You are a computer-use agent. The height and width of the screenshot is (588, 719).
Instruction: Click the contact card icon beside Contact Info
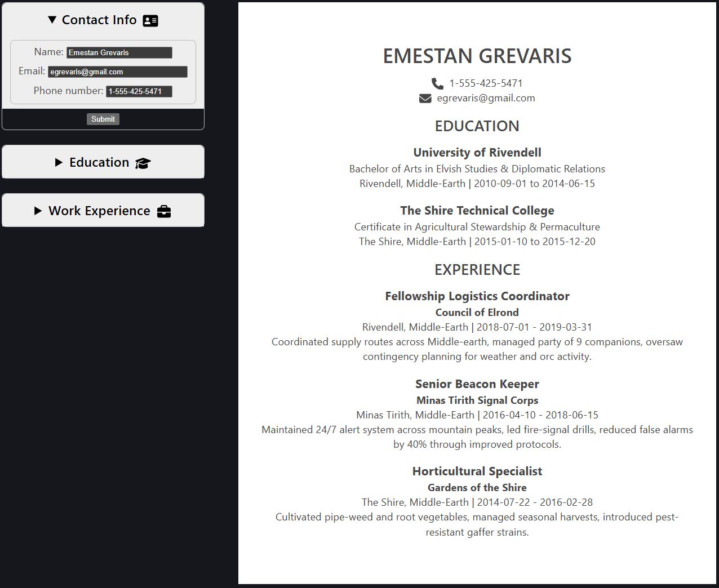150,21
